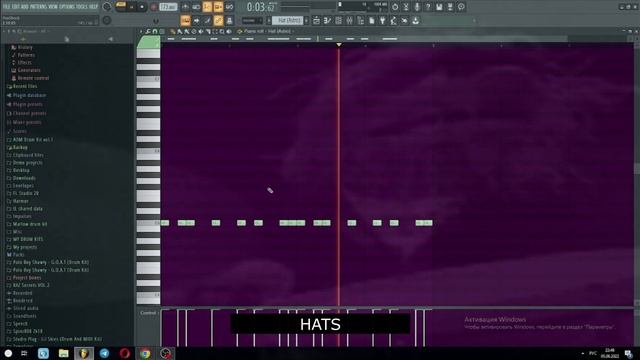
Task: Select the Draw pencil tool in piano roll
Action: pyautogui.click(x=172, y=31)
